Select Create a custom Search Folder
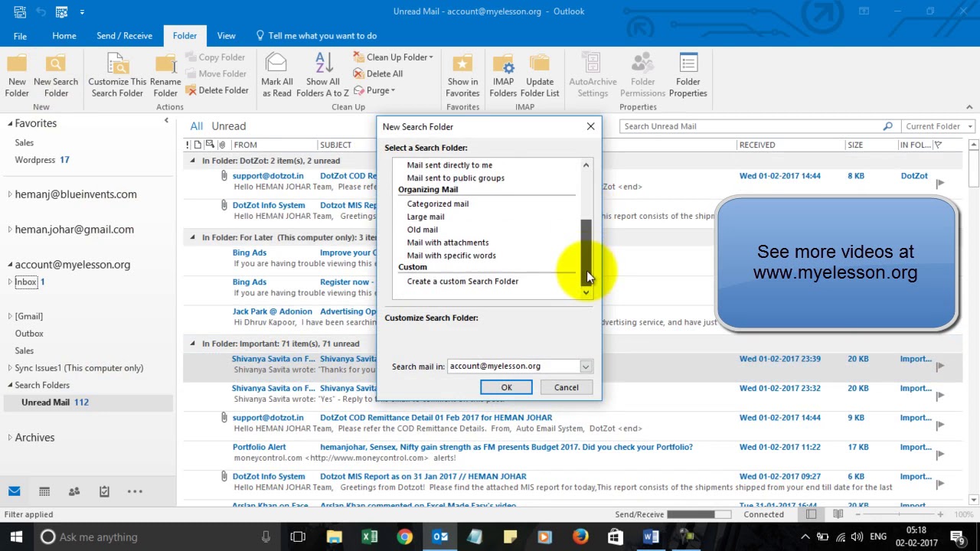 coord(462,282)
